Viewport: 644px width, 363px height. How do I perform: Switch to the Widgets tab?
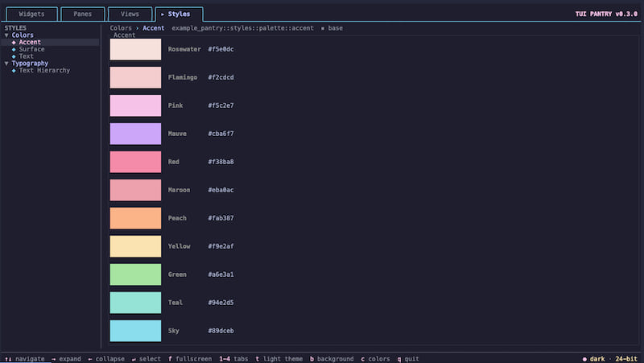point(31,14)
